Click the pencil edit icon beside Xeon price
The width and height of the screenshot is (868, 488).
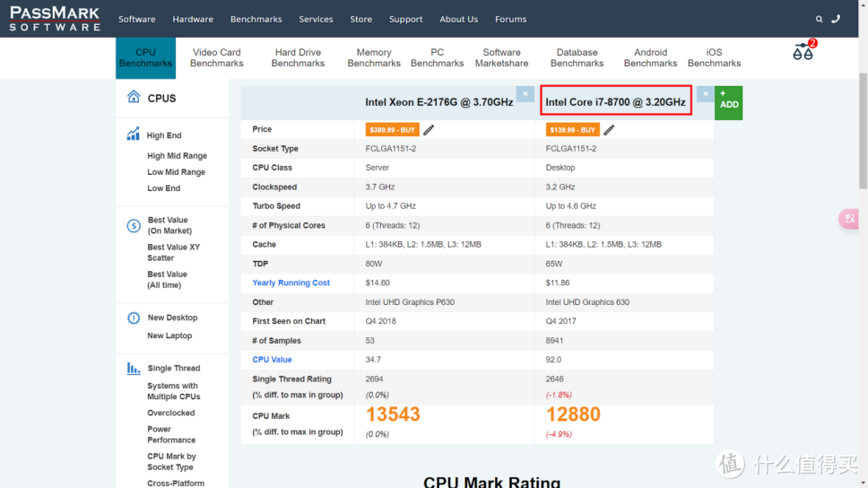pos(429,130)
